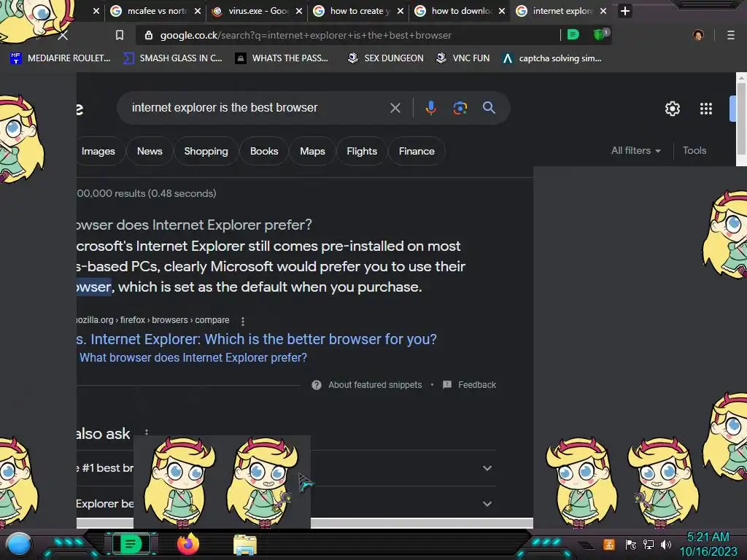Open the snippet result's three-dot options
The width and height of the screenshot is (747, 560).
(242, 322)
